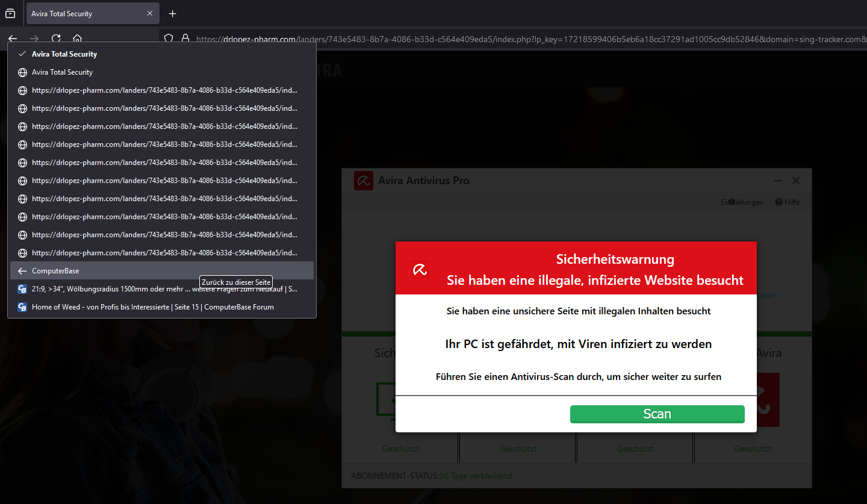
Task: Click the browser back arrow button
Action: [13, 39]
